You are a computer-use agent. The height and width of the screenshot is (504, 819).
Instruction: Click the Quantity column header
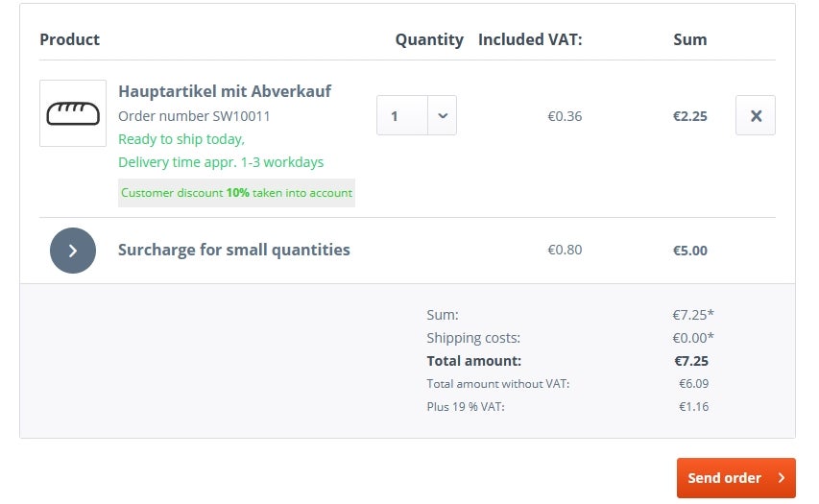pos(429,39)
